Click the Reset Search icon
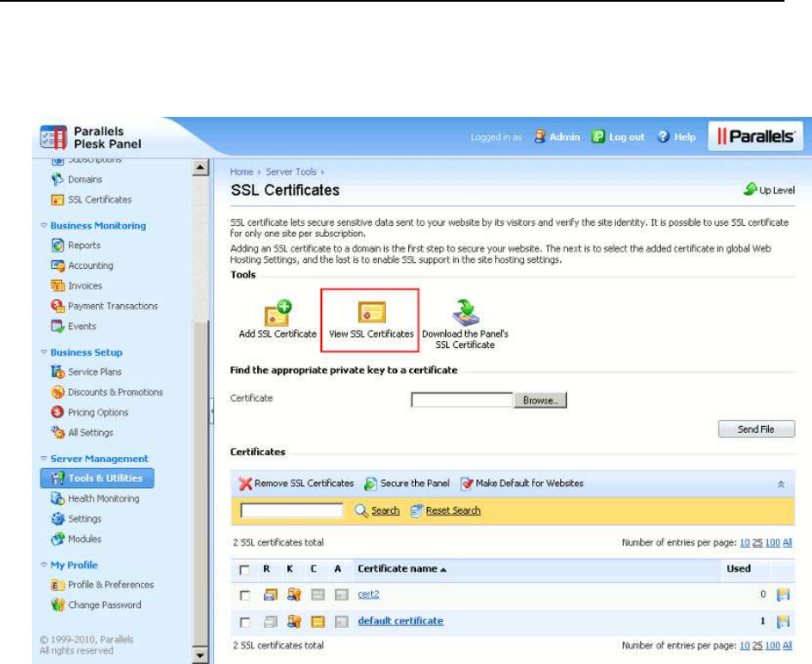The height and width of the screenshot is (664, 812). [x=417, y=511]
